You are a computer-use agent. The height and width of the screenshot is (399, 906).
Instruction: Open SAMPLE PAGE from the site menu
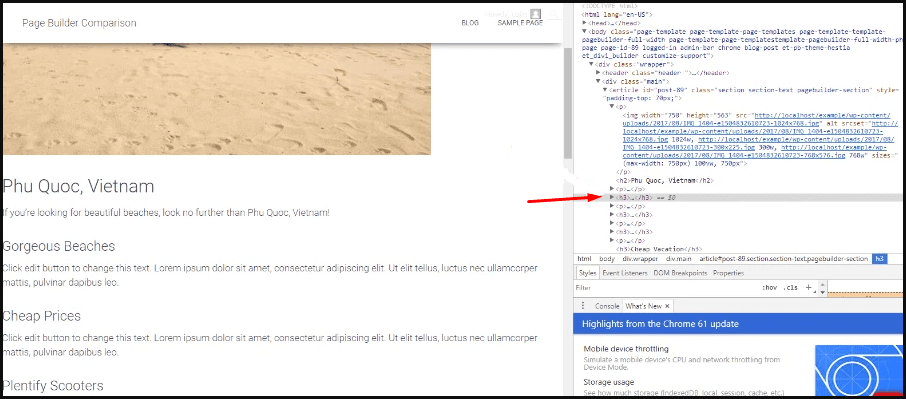[520, 23]
